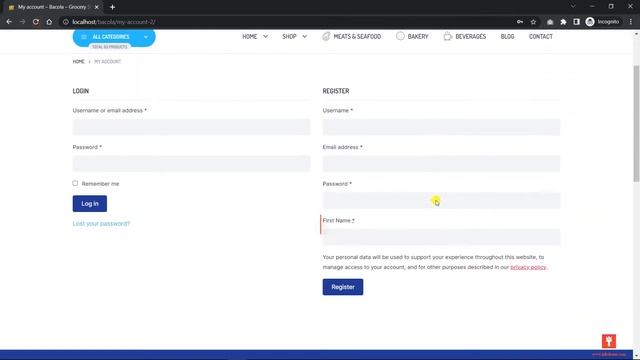Expand the All Categories dropdown chevron

click(146, 37)
